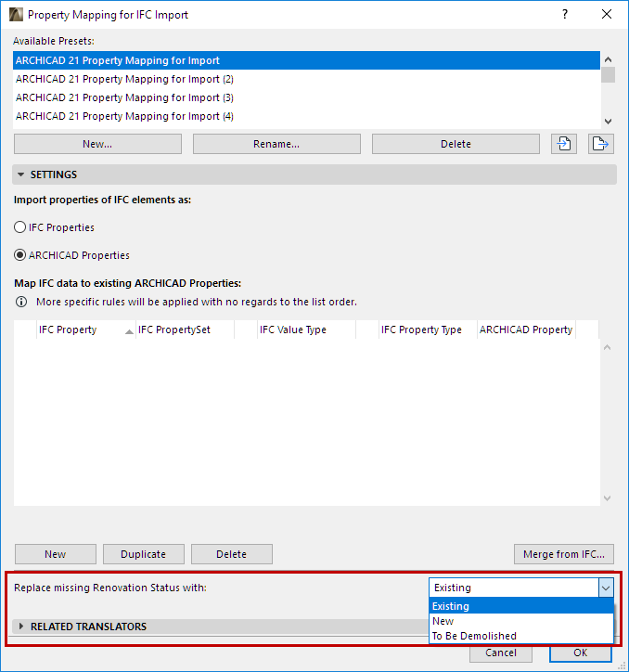Select the ARCHICAD Properties radio button

click(x=19, y=255)
